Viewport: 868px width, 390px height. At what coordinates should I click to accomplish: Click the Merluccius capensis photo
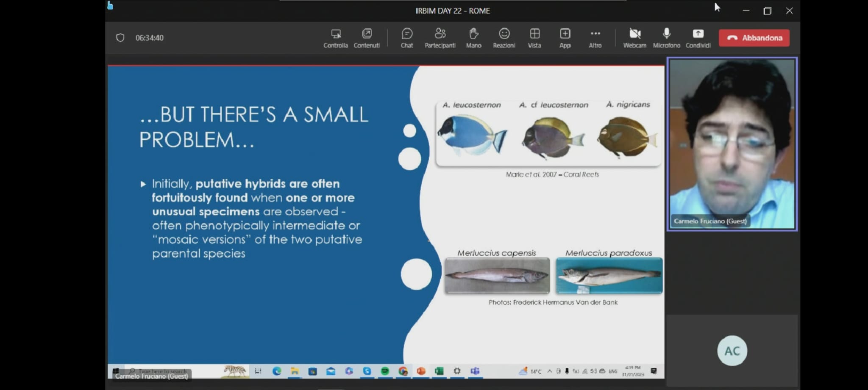[497, 276]
